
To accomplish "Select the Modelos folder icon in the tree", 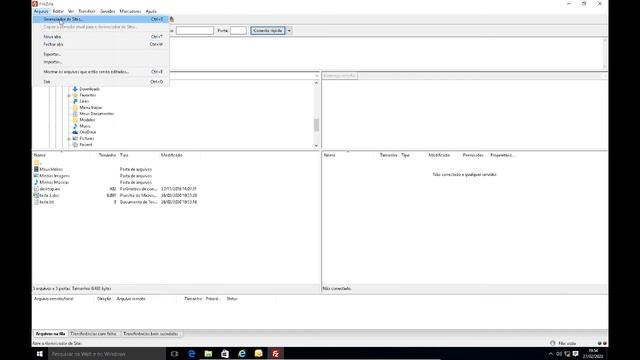I will click(x=75, y=120).
